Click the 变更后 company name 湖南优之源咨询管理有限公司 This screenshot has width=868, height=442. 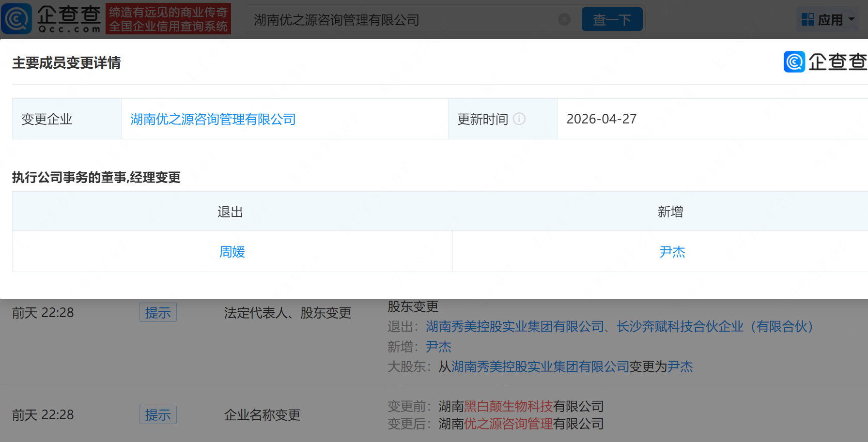tap(521, 424)
